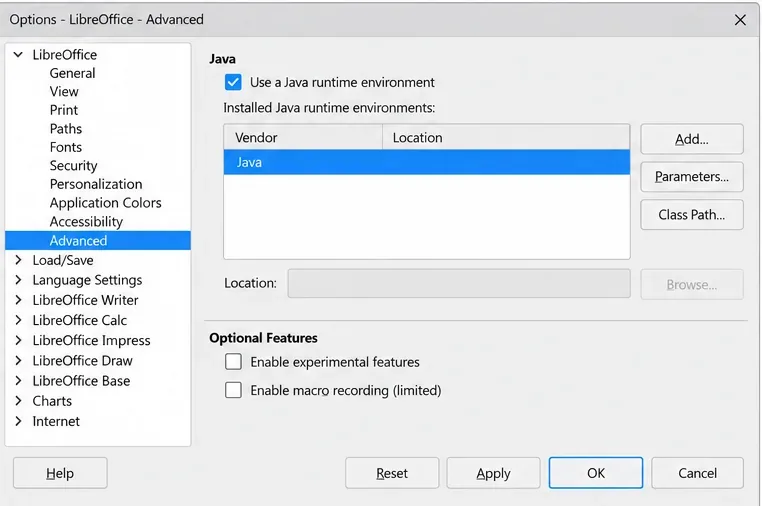762x506 pixels.
Task: Apply the settings with Apply
Action: 493,473
